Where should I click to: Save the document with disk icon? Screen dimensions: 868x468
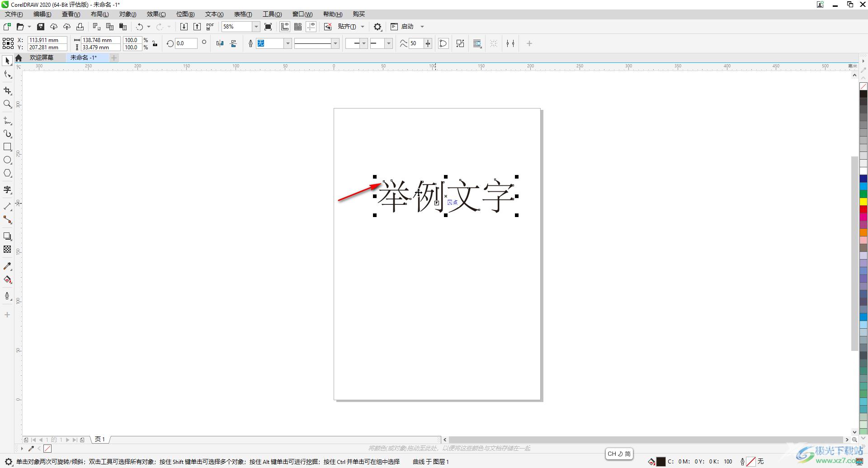coord(41,27)
